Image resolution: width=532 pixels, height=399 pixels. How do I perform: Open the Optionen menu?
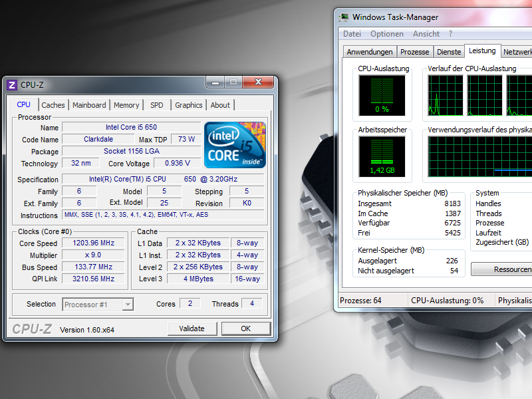pyautogui.click(x=387, y=34)
